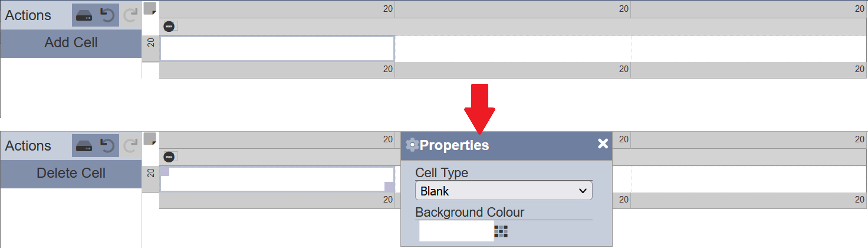This screenshot has width=868, height=248.
Task: Click the purple handle at the selected cell's bottom-right corner
Action: [389, 187]
